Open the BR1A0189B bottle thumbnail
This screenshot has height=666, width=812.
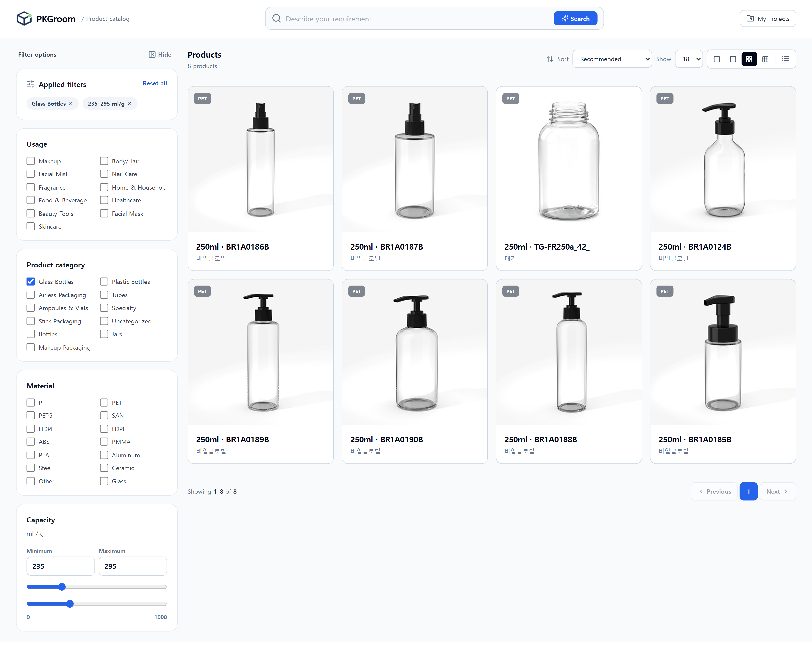[x=260, y=352]
